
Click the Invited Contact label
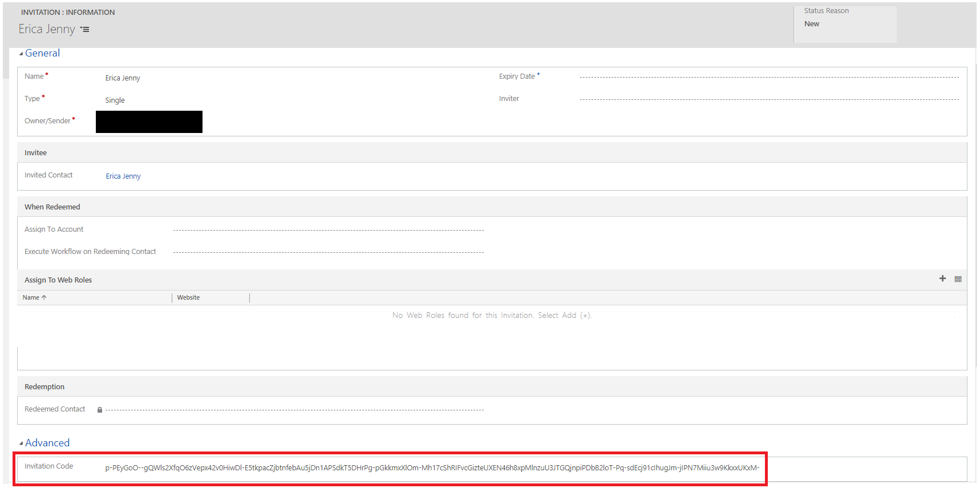coord(48,175)
